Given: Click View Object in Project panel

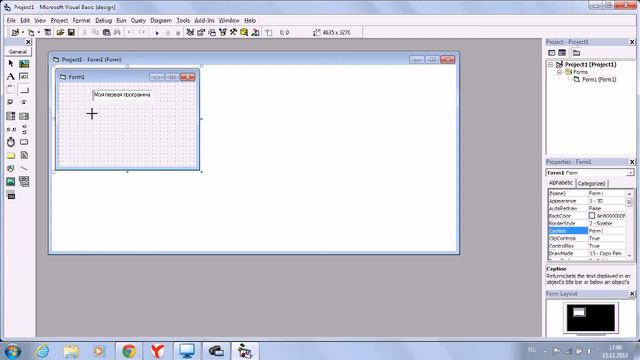Looking at the screenshot, I should click(x=562, y=53).
